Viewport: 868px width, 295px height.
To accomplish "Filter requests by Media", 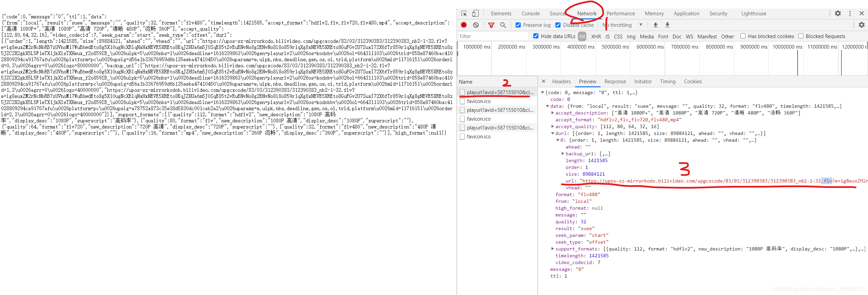I will click(647, 36).
